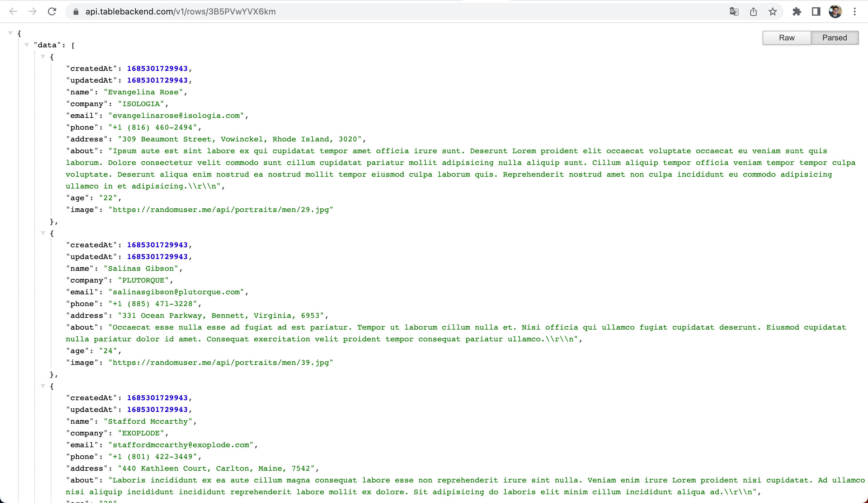Click updatedAt value in Salinas Gibson object

[157, 257]
